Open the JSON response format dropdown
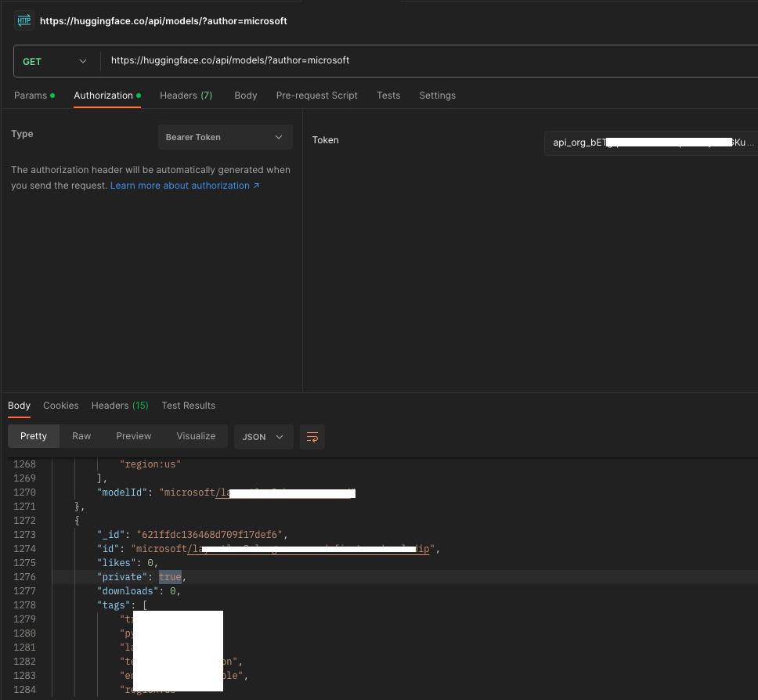Image resolution: width=758 pixels, height=700 pixels. 263,437
